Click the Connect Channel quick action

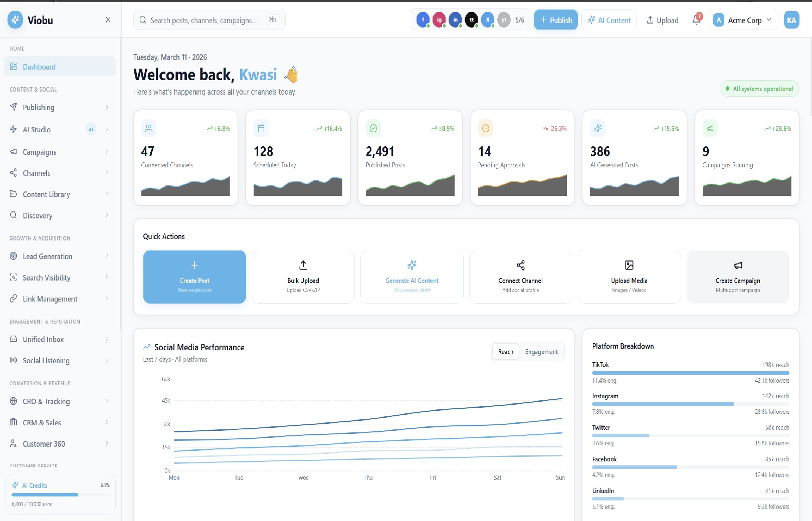point(521,277)
